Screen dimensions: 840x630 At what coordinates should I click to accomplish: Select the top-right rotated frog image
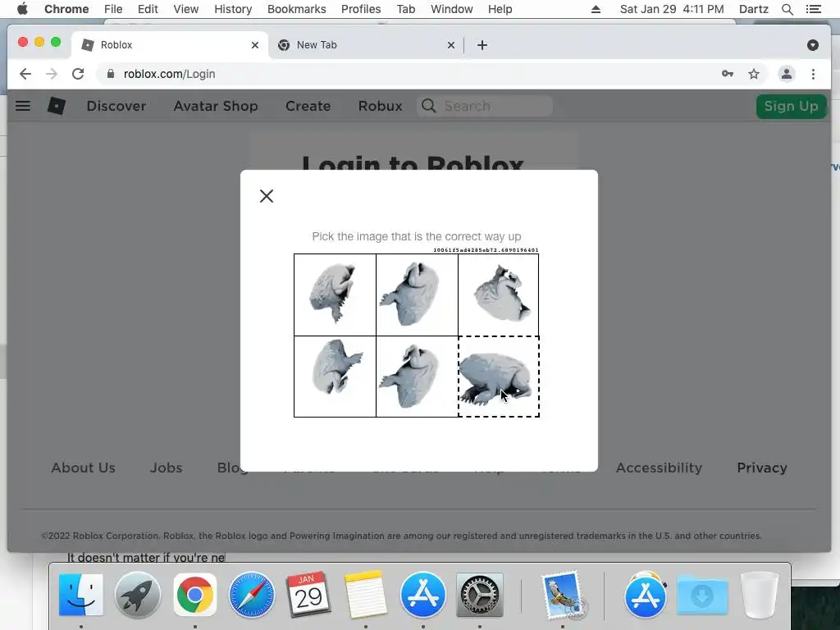pos(498,294)
